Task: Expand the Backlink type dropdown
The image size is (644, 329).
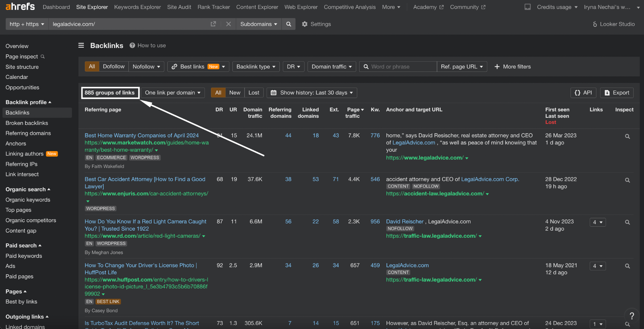Action: (256, 66)
